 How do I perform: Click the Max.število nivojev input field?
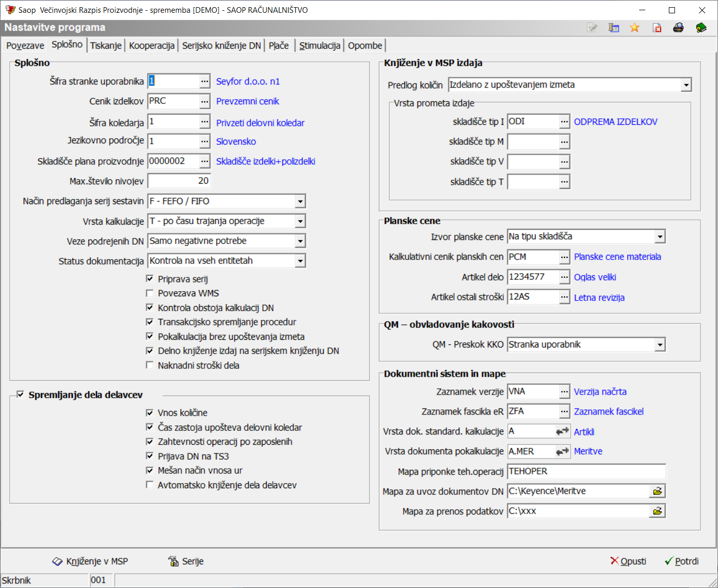click(179, 181)
